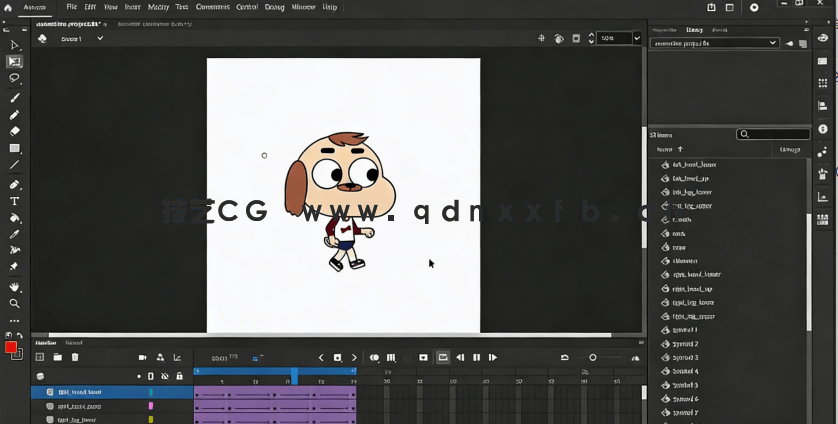The width and height of the screenshot is (838, 424).
Task: Open the workspace switcher icon
Action: (x=730, y=7)
